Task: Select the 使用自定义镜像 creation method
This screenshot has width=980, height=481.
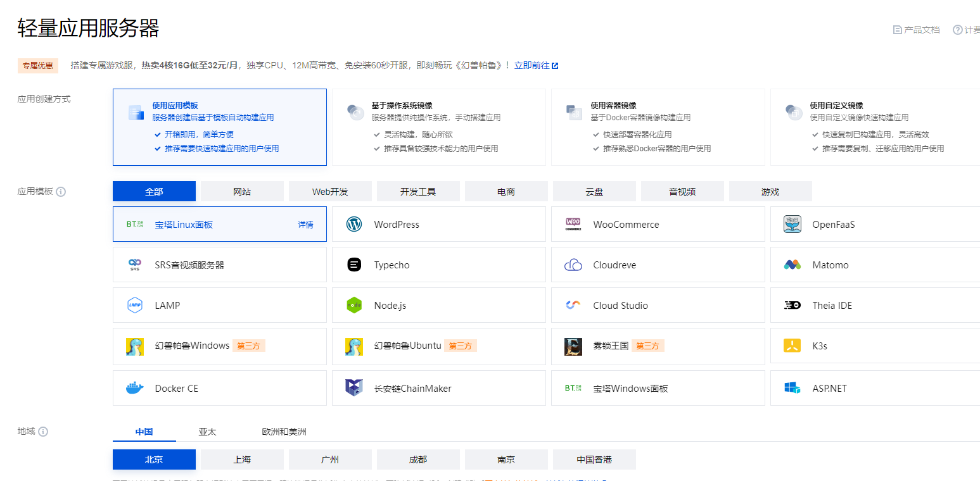Action: click(x=875, y=127)
